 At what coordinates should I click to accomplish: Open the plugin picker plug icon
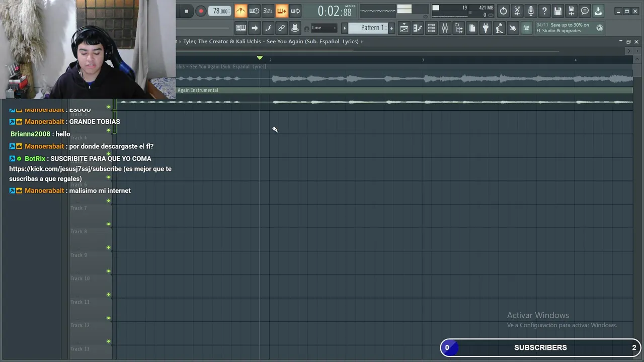pos(486,28)
